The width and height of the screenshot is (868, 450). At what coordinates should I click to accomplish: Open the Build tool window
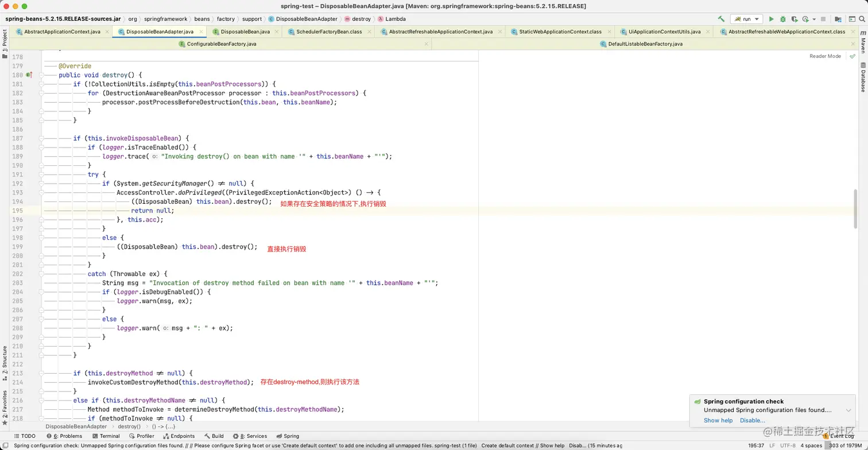click(214, 436)
